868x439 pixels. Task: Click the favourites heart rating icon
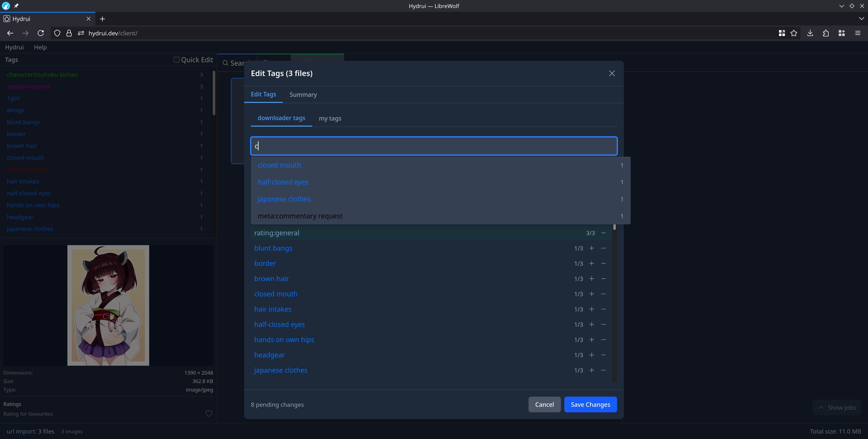point(209,414)
